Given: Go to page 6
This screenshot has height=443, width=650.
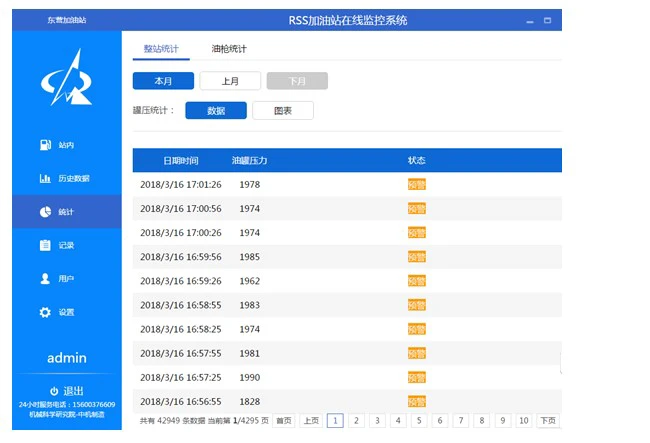Looking at the screenshot, I should (440, 421).
